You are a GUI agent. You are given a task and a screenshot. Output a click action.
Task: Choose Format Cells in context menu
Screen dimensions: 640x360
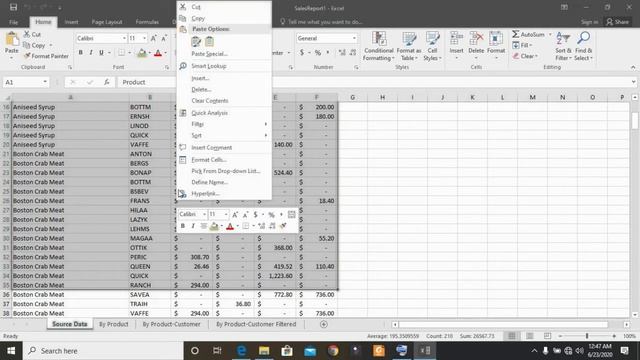224,160
